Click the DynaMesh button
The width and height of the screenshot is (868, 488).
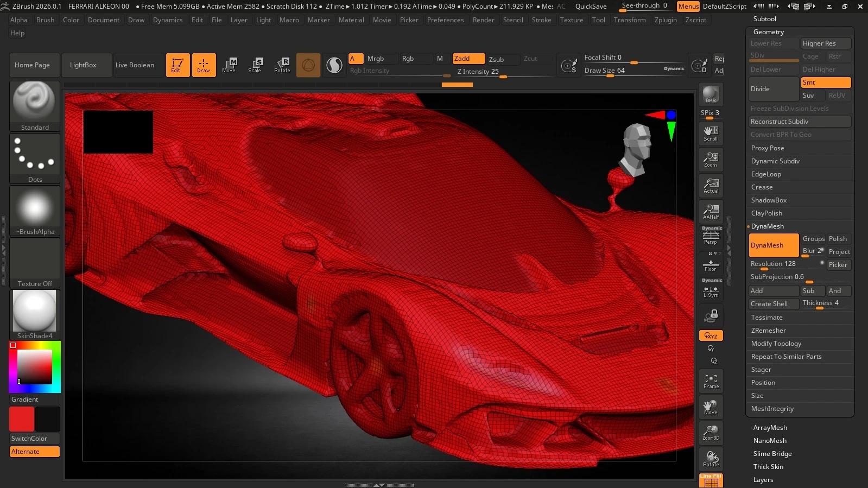[x=774, y=245]
